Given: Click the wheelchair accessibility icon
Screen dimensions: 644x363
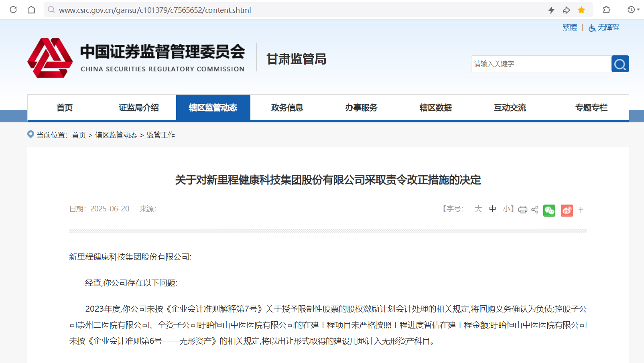Looking at the screenshot, I should pos(592,28).
